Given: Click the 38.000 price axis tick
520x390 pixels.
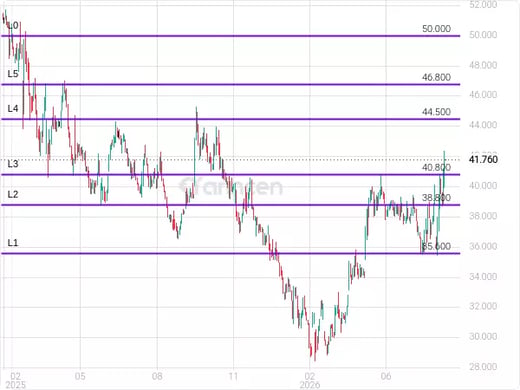Looking at the screenshot, I should 483,216.
